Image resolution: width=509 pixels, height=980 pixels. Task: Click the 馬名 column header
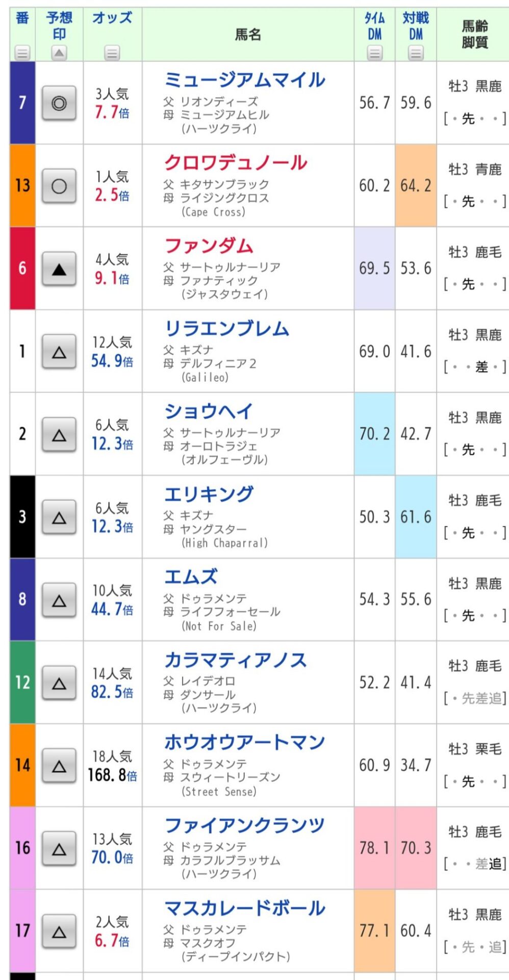[x=248, y=34]
